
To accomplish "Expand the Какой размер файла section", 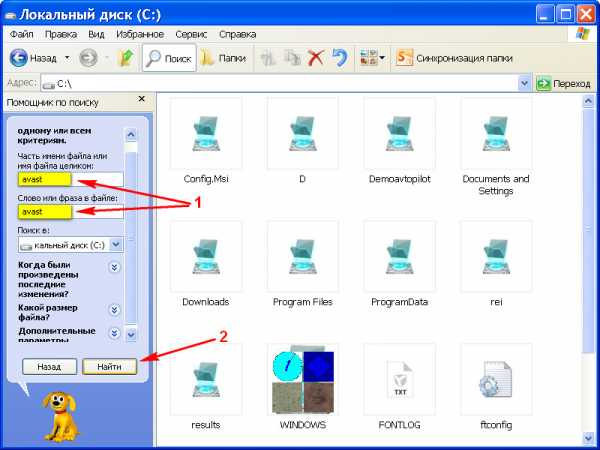I will coord(114,308).
